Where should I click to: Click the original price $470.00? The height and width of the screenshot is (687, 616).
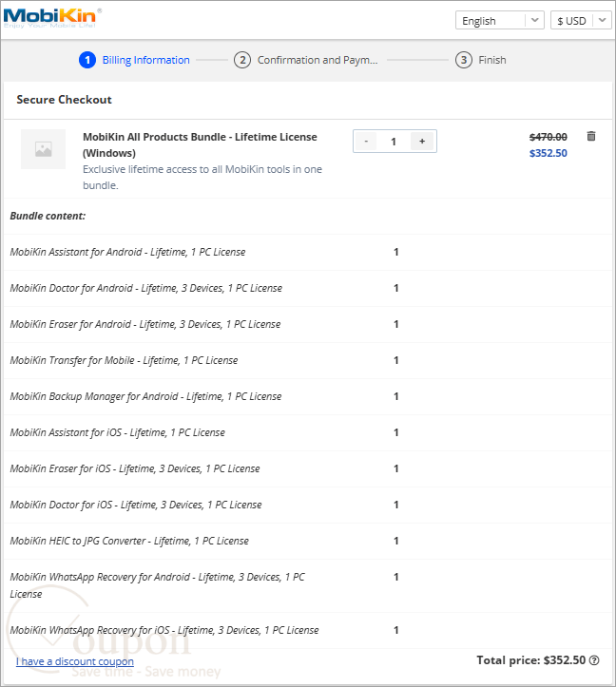point(549,137)
